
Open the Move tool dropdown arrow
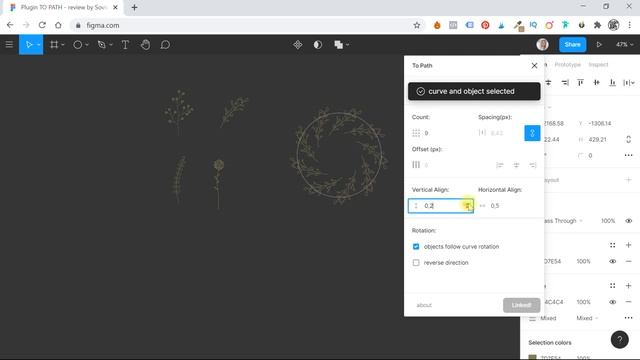click(x=39, y=45)
